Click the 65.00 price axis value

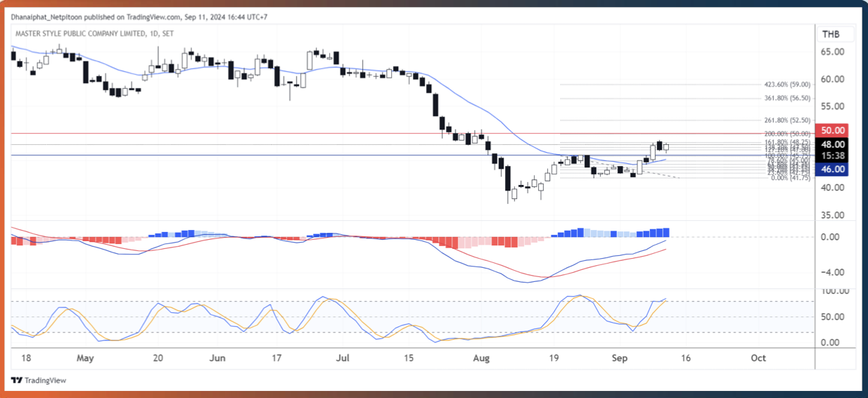coord(832,52)
